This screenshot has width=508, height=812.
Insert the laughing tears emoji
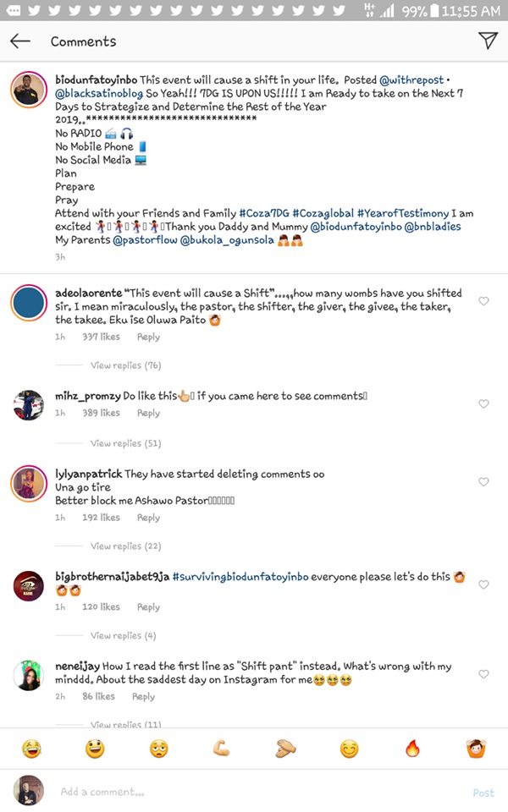pyautogui.click(x=32, y=749)
